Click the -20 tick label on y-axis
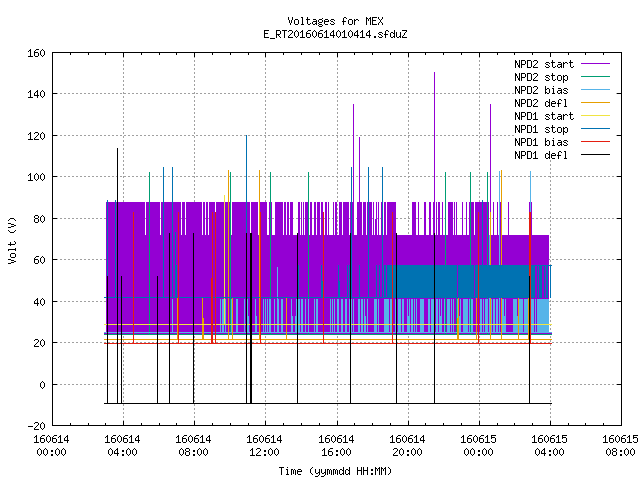Viewport: 640px width, 480px height. point(36,426)
